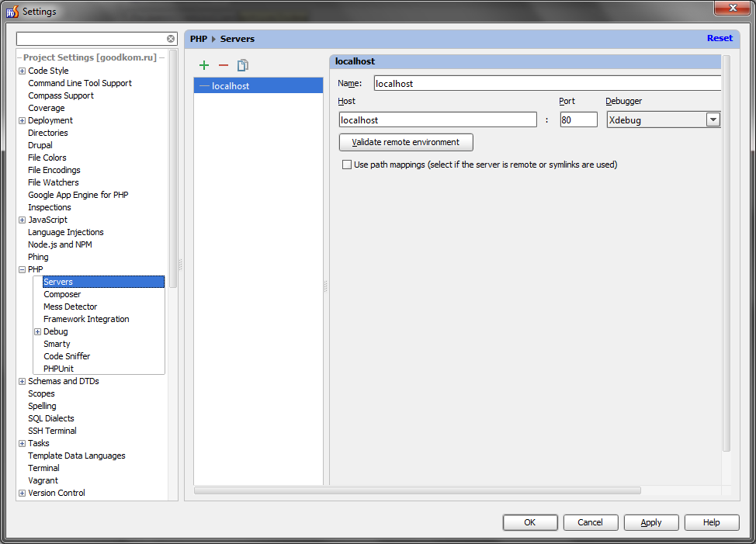The height and width of the screenshot is (544, 756).
Task: Click the settings tree vertical scrollbar
Action: [173, 168]
